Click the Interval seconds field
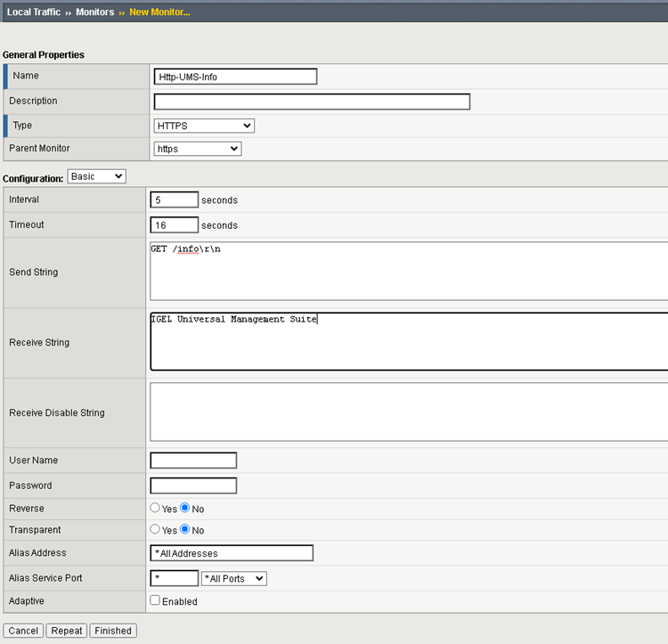668x644 pixels. pyautogui.click(x=175, y=200)
